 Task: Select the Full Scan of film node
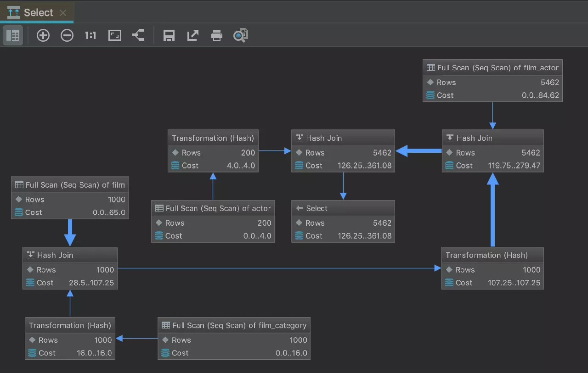click(x=70, y=185)
